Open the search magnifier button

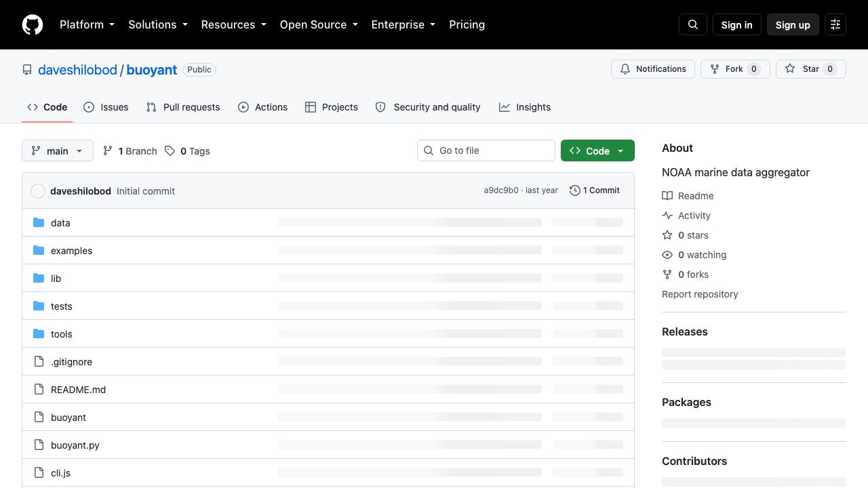(x=693, y=24)
